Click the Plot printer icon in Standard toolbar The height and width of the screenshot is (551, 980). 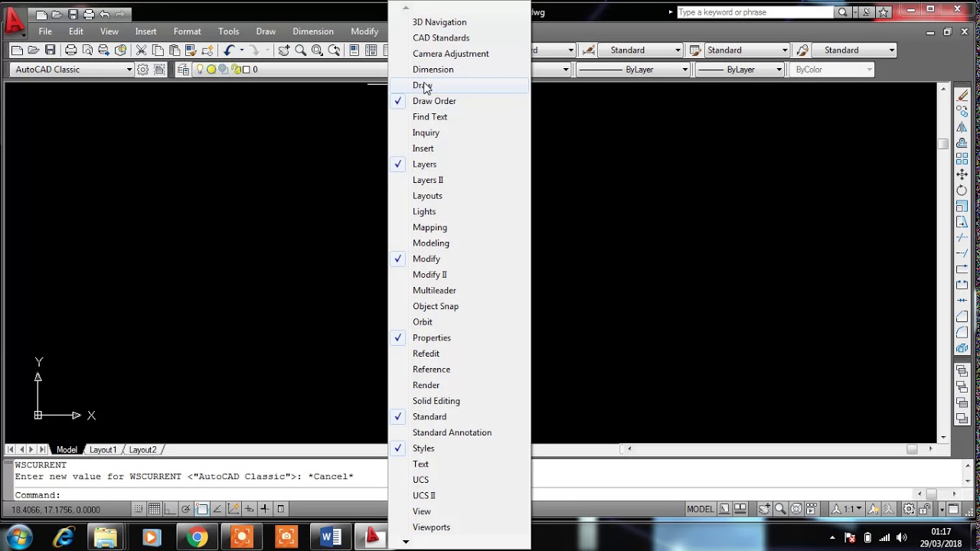[x=70, y=50]
